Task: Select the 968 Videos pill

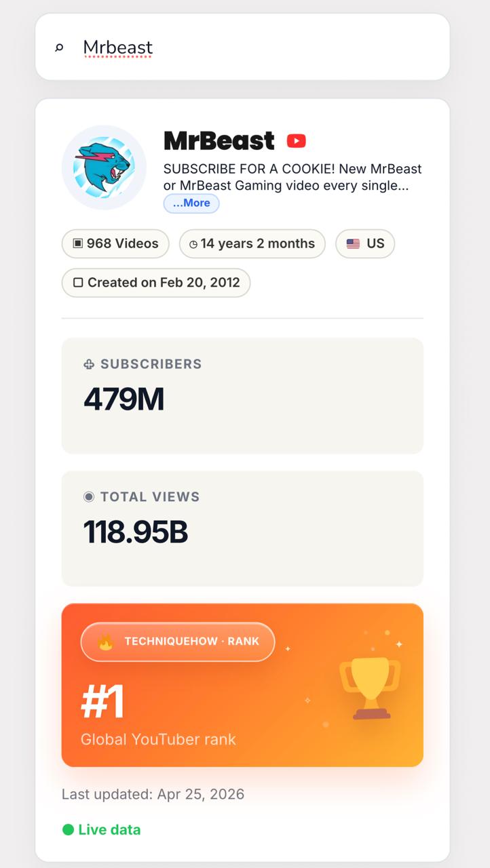Action: (115, 243)
